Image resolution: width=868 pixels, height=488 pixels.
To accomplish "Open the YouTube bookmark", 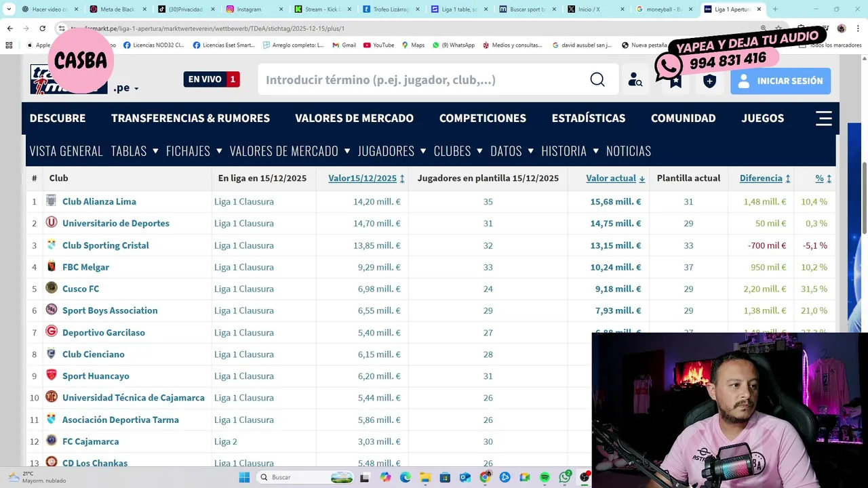I will 378,45.
